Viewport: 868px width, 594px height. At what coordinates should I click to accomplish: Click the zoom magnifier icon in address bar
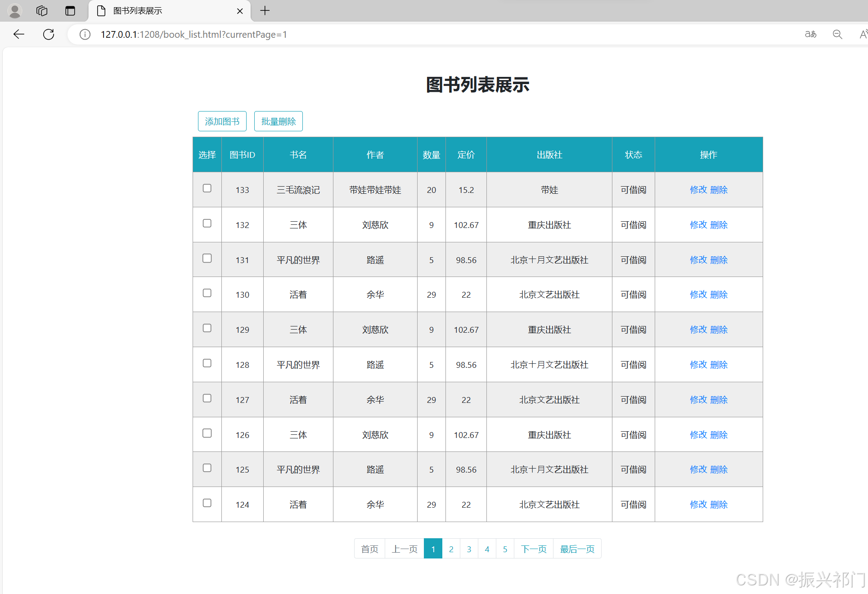coord(837,34)
